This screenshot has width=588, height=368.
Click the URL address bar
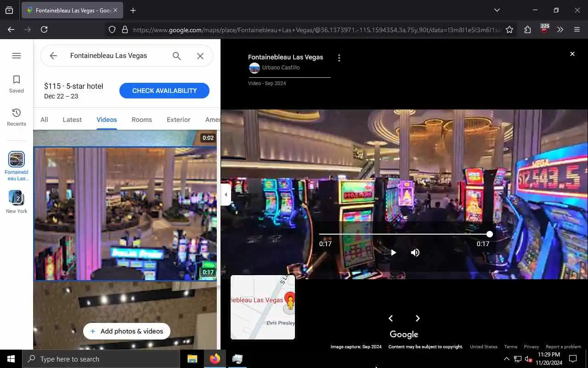pyautogui.click(x=316, y=29)
